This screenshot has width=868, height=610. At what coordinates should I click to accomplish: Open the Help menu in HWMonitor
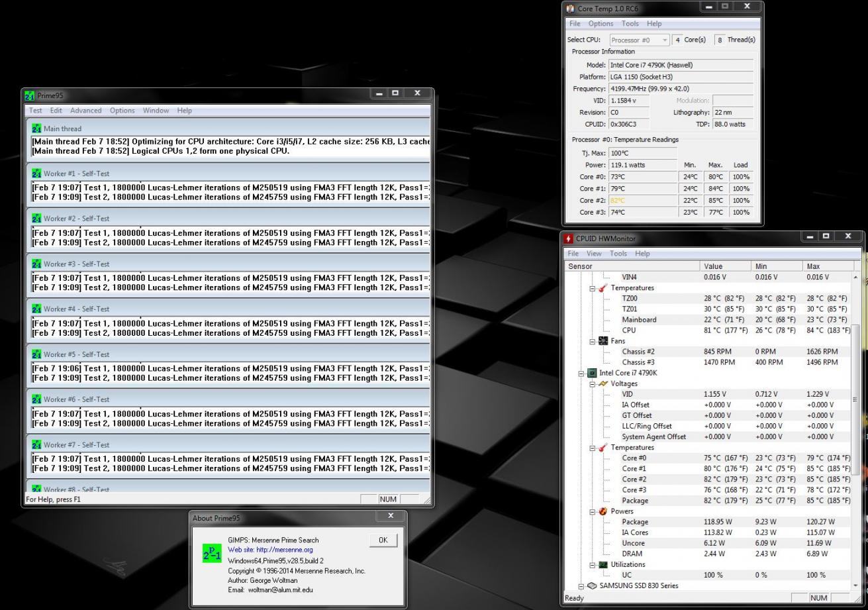[x=642, y=253]
